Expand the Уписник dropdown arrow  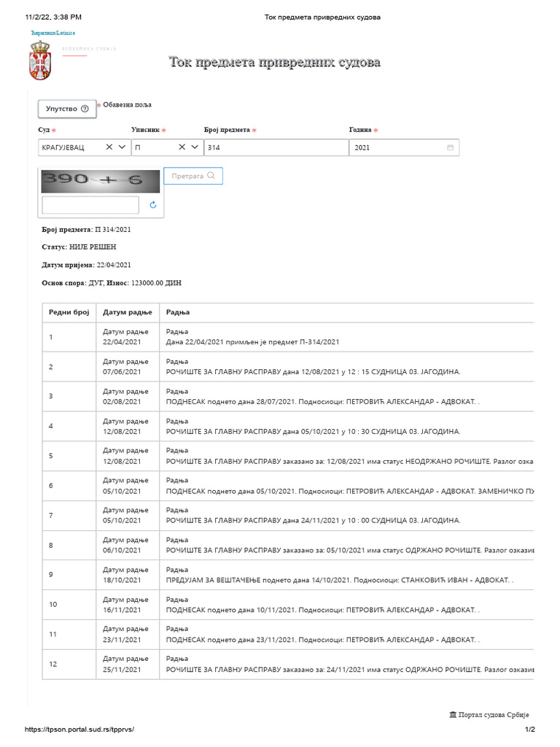point(195,147)
